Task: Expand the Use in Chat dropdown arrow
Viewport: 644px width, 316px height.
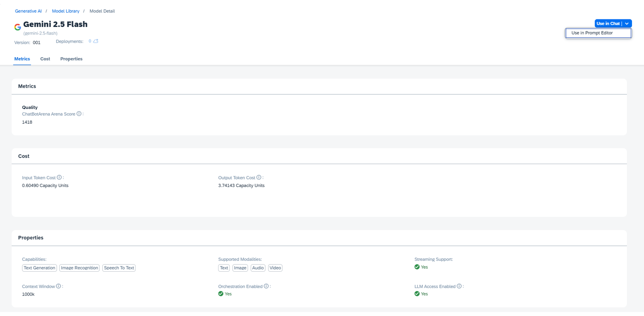Action: [x=627, y=24]
